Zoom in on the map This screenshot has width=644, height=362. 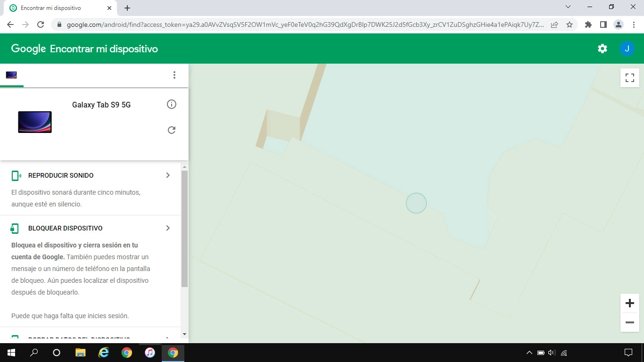(629, 303)
